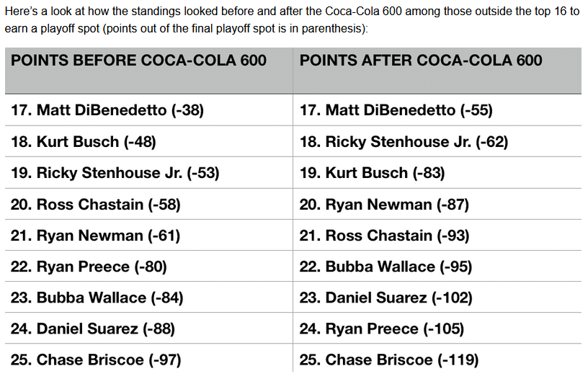588x379 pixels.
Task: Click "17. Matt DiBenedetto (-38)" cell
Action: point(108,110)
